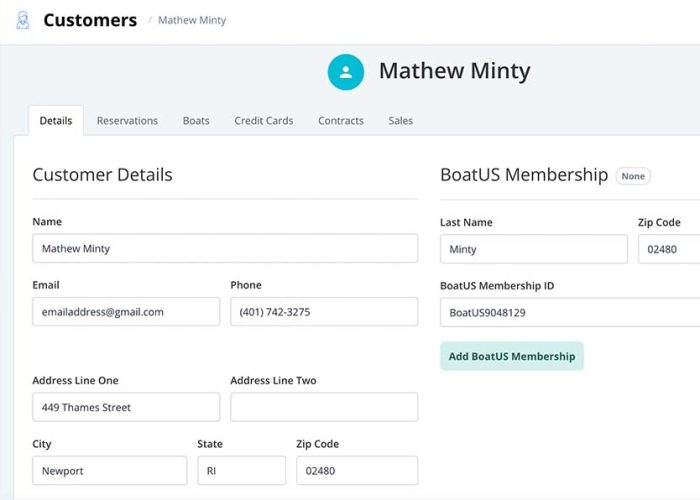
Task: Click the Customers breadcrumb heading
Action: coord(90,20)
